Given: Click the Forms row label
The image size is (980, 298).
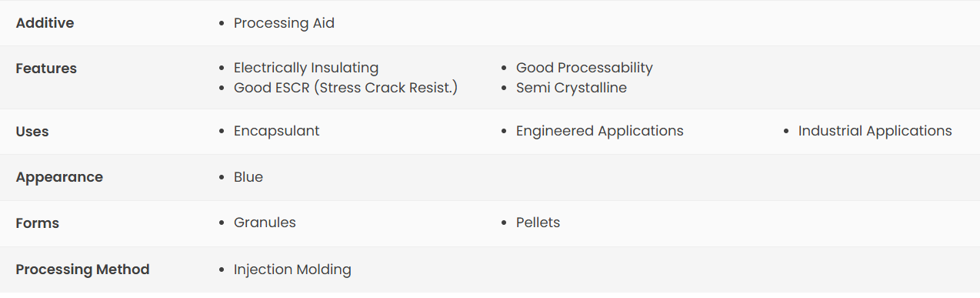Looking at the screenshot, I should (37, 223).
